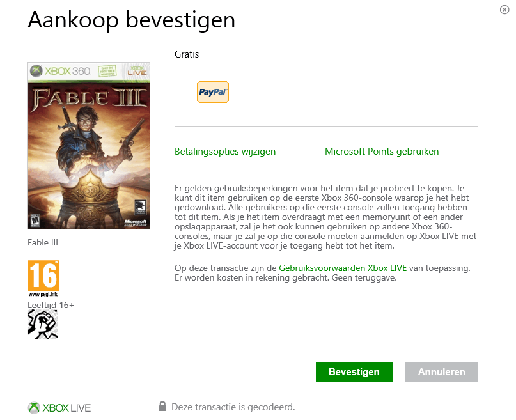Click the padlock encryption icon

click(x=162, y=407)
